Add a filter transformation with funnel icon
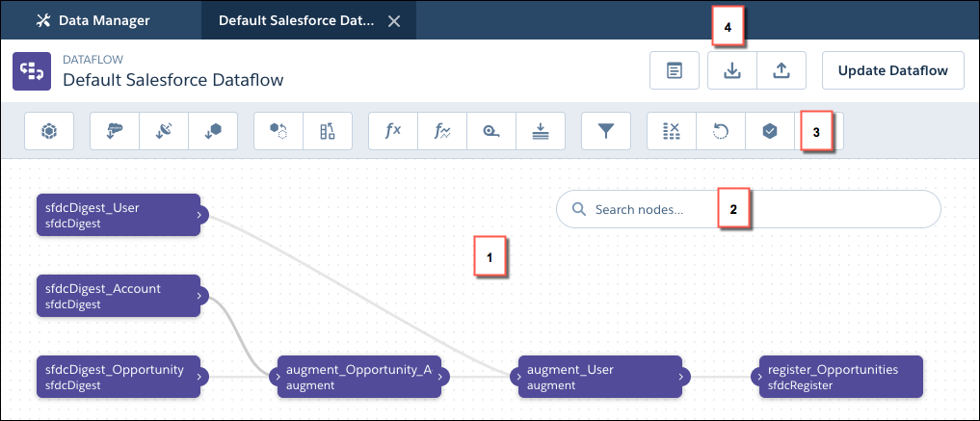The width and height of the screenshot is (980, 421). pyautogui.click(x=606, y=132)
